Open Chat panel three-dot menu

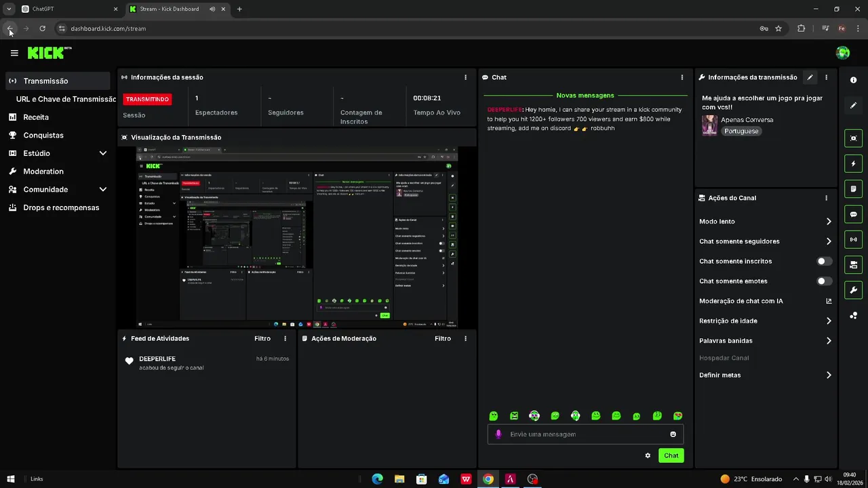[x=682, y=77]
